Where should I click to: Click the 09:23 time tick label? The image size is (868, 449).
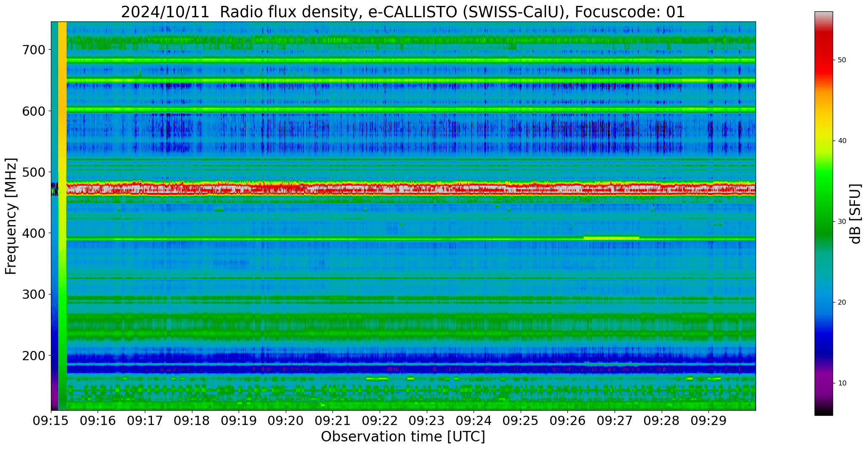[427, 421]
